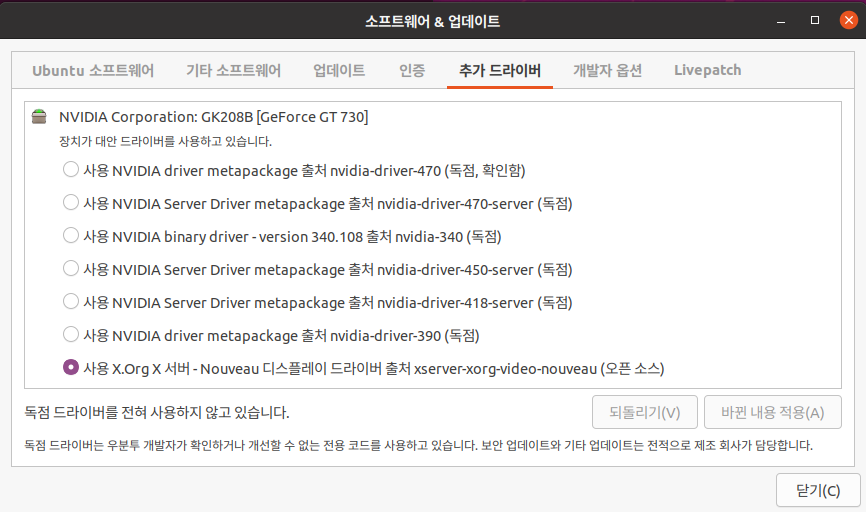Pick the nvidia-driver-450-server radio option
Viewport: 866px width, 512px height.
click(71, 268)
